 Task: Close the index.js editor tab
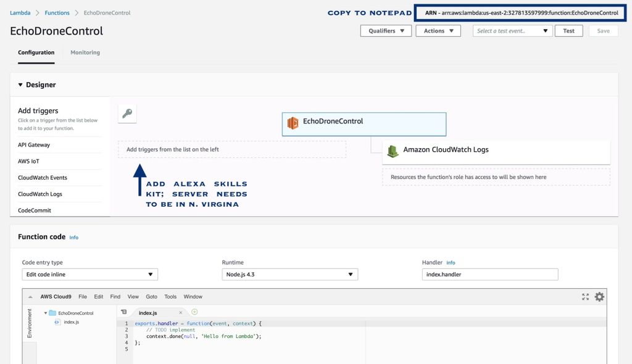click(181, 313)
